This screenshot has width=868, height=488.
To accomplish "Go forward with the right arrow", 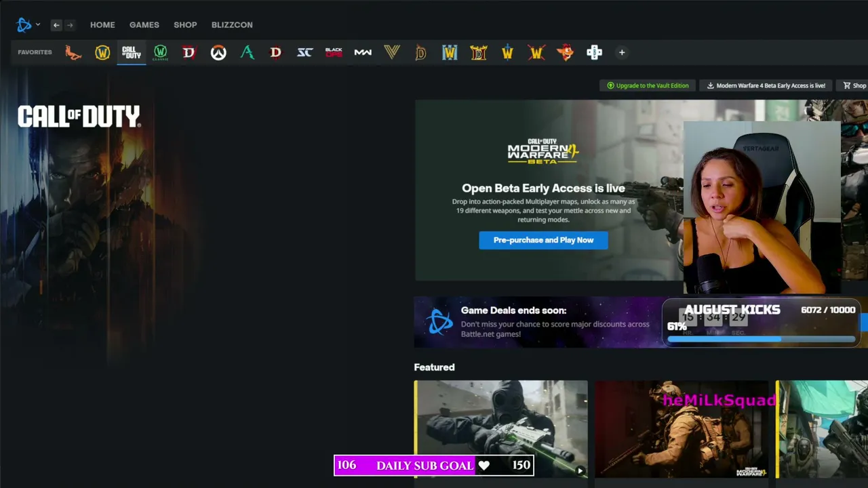I will point(70,25).
